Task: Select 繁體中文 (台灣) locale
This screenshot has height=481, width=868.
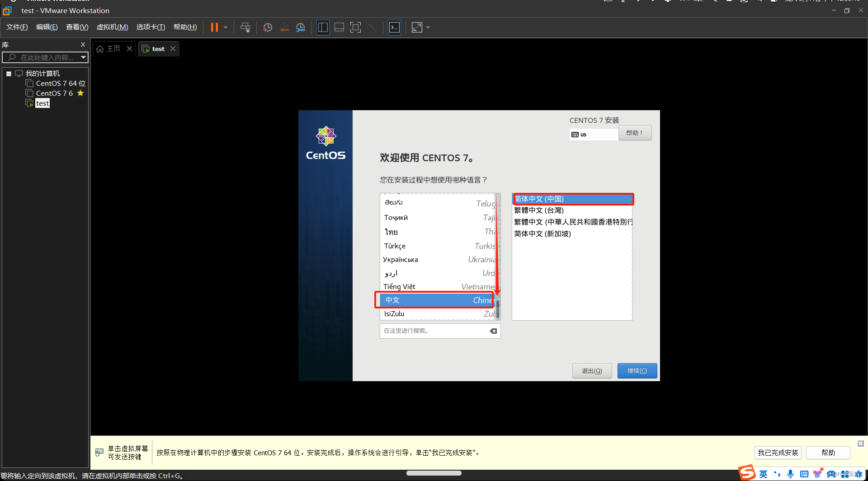Action: [573, 210]
